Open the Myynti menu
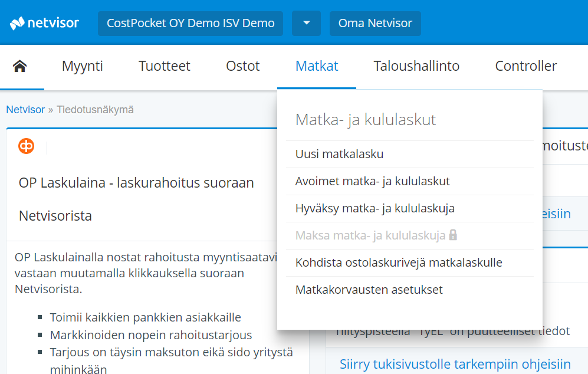Screen dimensions: 588x374 pos(83,66)
